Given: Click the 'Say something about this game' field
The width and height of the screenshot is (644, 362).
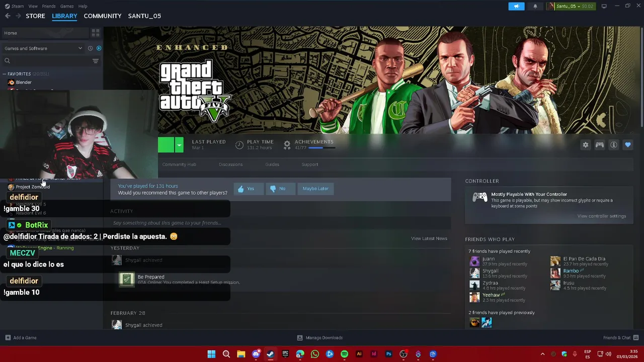Looking at the screenshot, I should pos(281,223).
